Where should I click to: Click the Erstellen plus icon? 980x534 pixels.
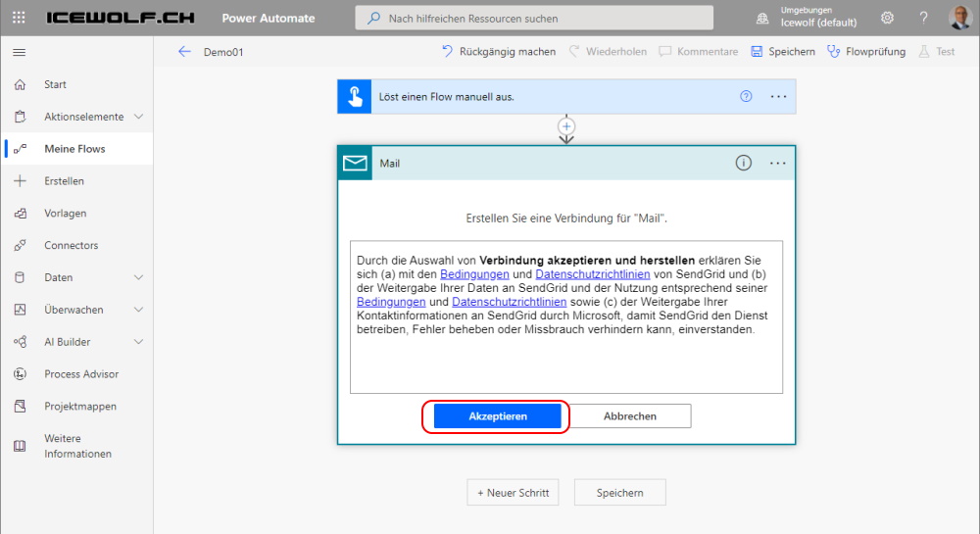pyautogui.click(x=20, y=181)
